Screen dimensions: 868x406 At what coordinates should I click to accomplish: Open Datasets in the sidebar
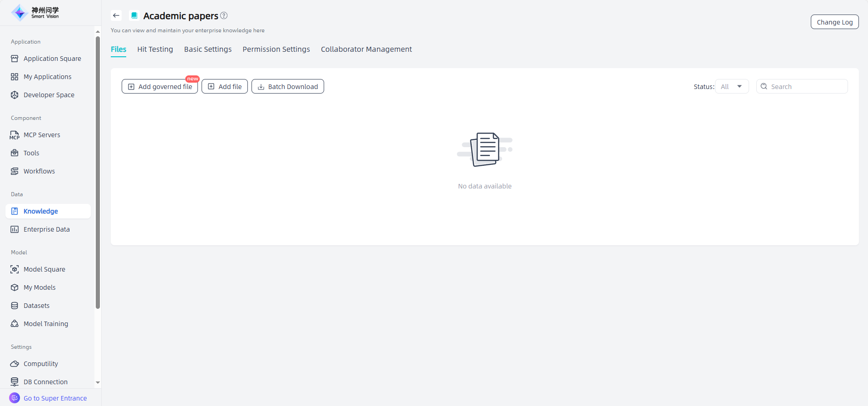click(x=36, y=306)
